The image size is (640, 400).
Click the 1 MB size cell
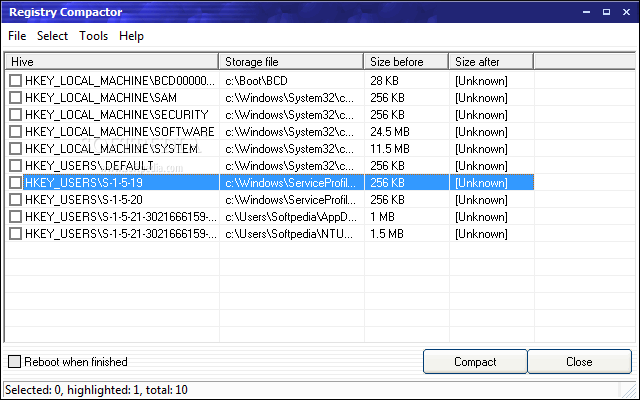[382, 217]
